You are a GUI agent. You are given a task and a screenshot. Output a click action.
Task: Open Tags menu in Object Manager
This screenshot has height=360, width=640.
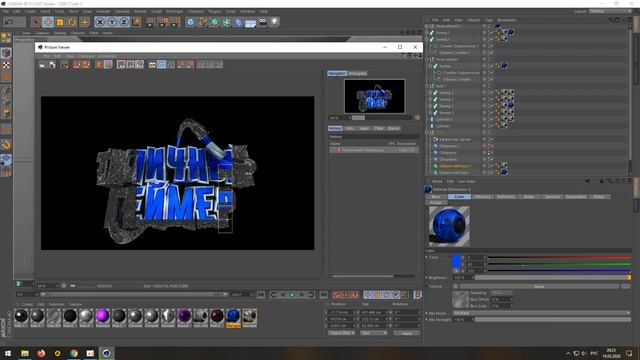point(489,20)
